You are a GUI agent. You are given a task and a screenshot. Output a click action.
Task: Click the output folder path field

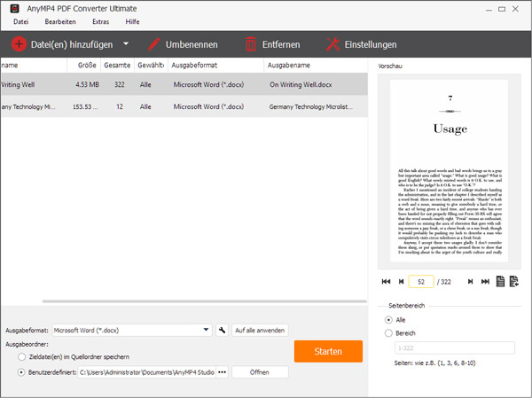[x=147, y=372]
